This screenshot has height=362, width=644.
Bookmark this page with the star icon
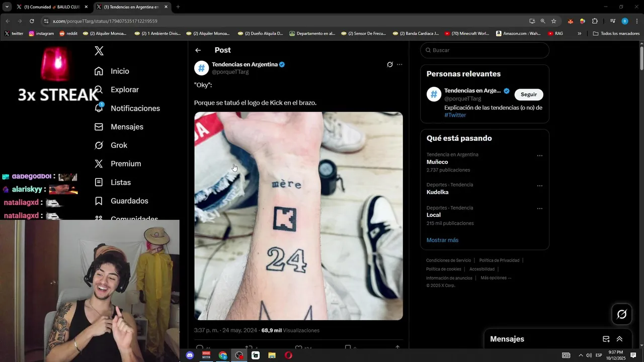pyautogui.click(x=553, y=21)
